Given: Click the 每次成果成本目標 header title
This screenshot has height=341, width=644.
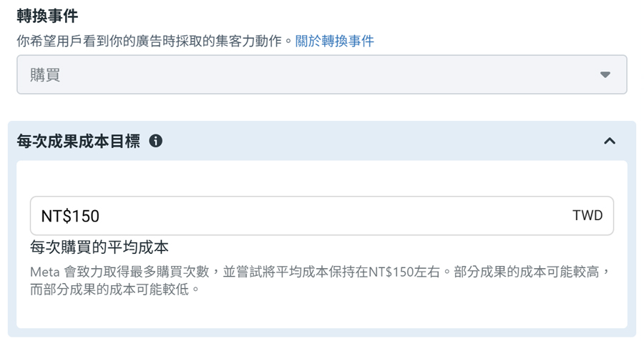Looking at the screenshot, I should click(79, 141).
